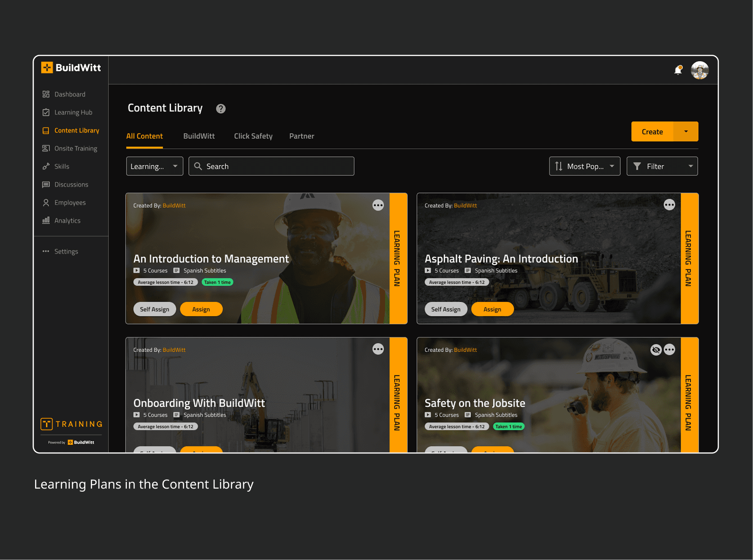Viewport: 753px width, 560px height.
Task: Click BuildWitt creator link on Safety card
Action: (x=466, y=350)
